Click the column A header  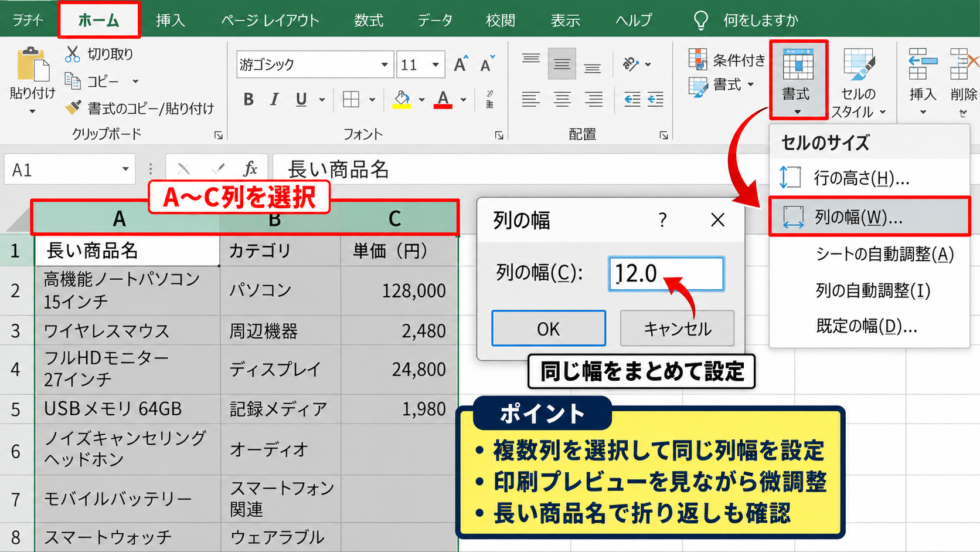tap(120, 218)
